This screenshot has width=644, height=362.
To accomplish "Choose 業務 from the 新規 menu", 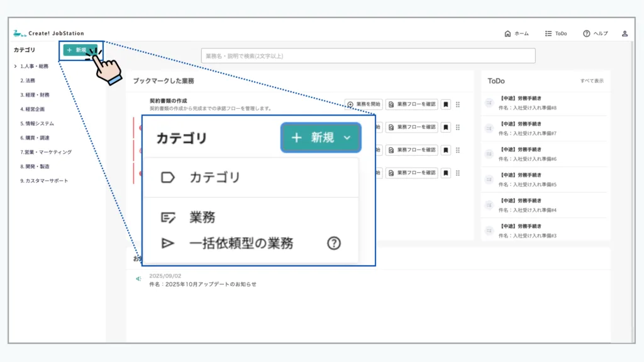I will pyautogui.click(x=202, y=217).
